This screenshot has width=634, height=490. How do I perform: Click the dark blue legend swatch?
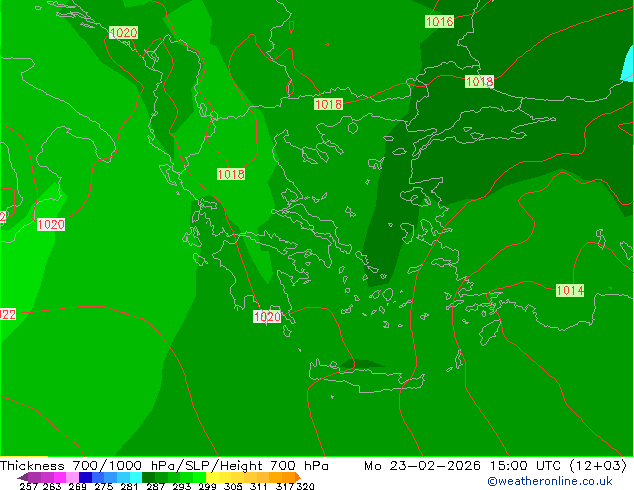pos(85,477)
